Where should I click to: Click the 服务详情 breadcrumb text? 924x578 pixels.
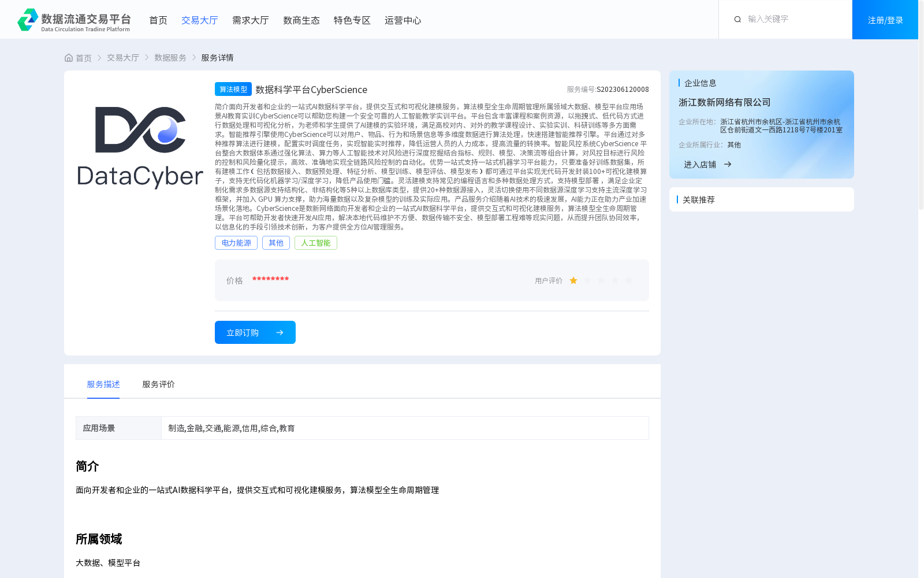coord(217,58)
